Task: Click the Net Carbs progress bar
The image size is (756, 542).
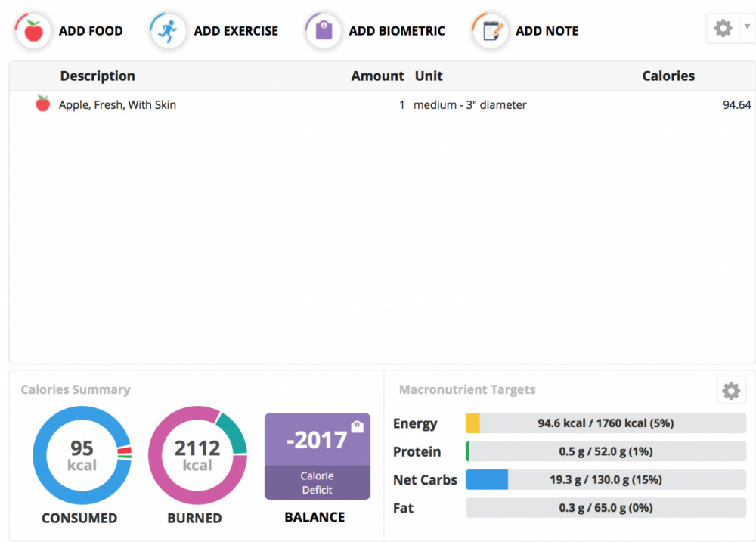Action: click(x=606, y=479)
